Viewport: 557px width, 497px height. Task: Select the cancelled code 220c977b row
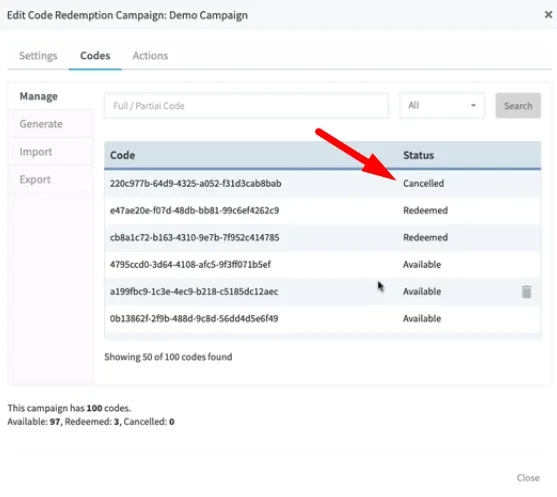tap(323, 184)
